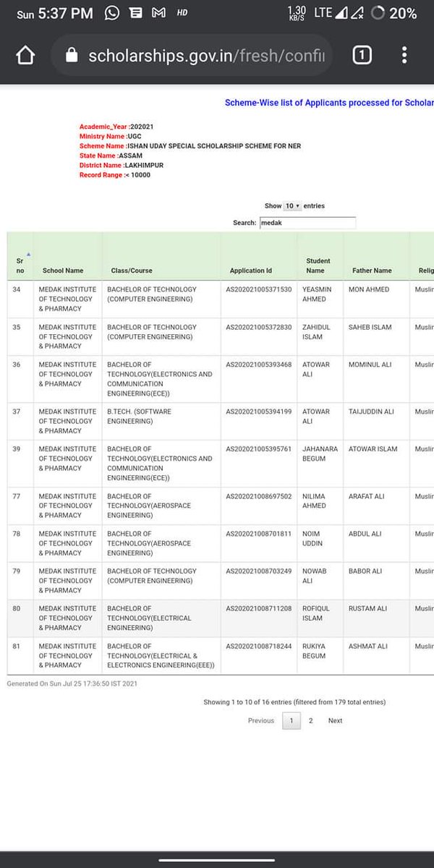Click student name NOIM UDDIN
The height and width of the screenshot is (868, 434).
[312, 539]
